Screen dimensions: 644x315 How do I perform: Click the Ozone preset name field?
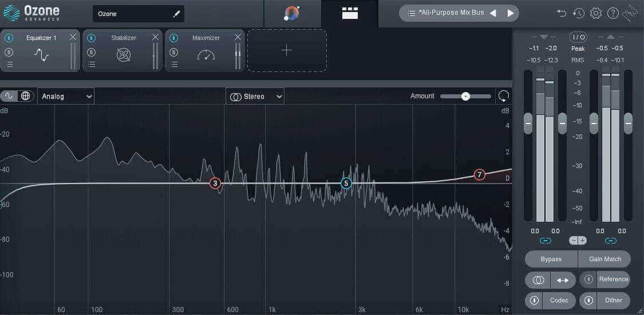click(139, 14)
